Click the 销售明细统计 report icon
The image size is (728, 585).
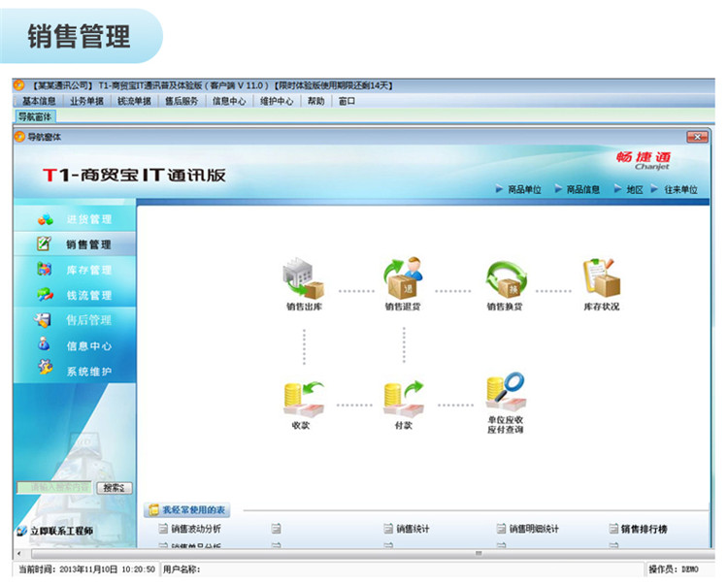(x=502, y=529)
